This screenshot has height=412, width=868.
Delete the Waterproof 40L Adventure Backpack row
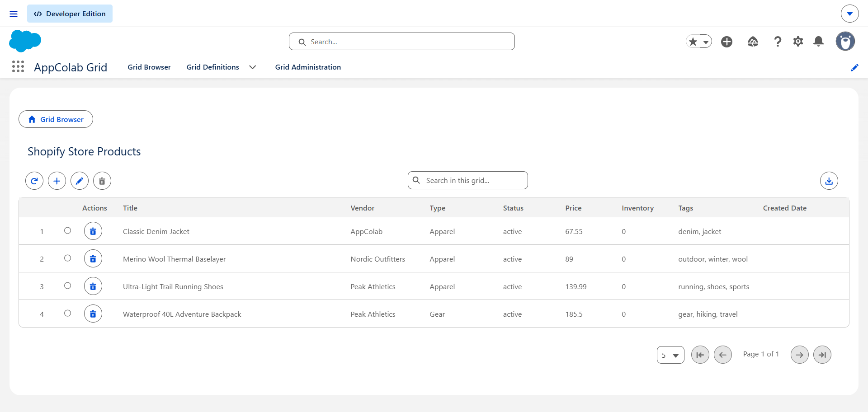point(93,314)
